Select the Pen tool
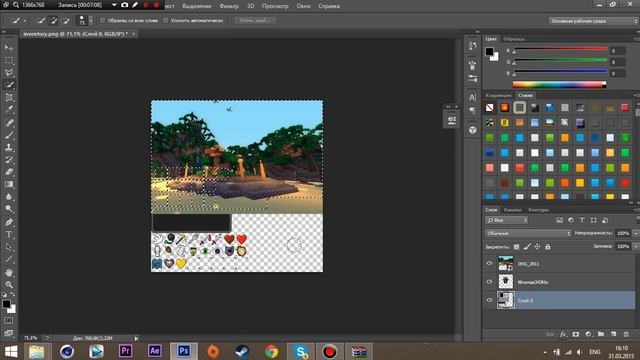This screenshot has width=640, height=360. [x=9, y=222]
